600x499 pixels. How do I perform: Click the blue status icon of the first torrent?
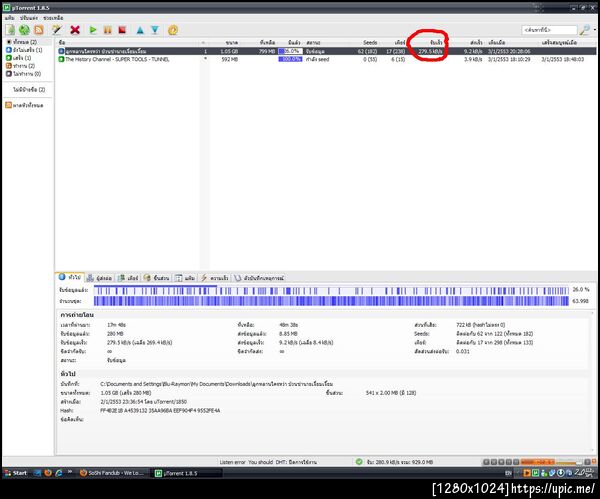(x=61, y=51)
